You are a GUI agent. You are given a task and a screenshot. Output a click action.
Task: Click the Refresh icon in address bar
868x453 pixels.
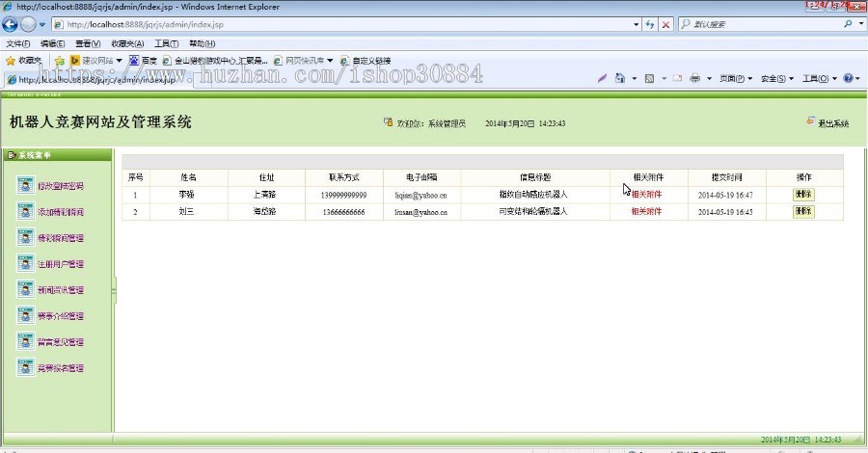[x=650, y=24]
